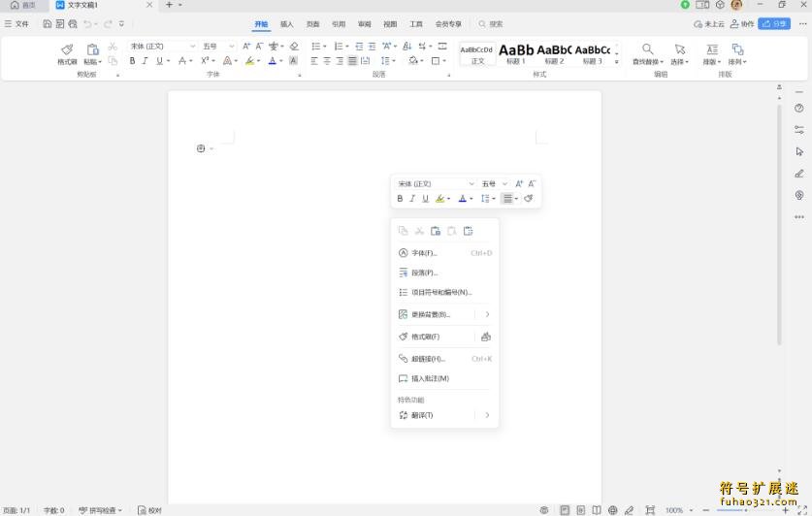Toggle Italic in floating mini toolbar
Image resolution: width=812 pixels, height=516 pixels.
[x=412, y=198]
